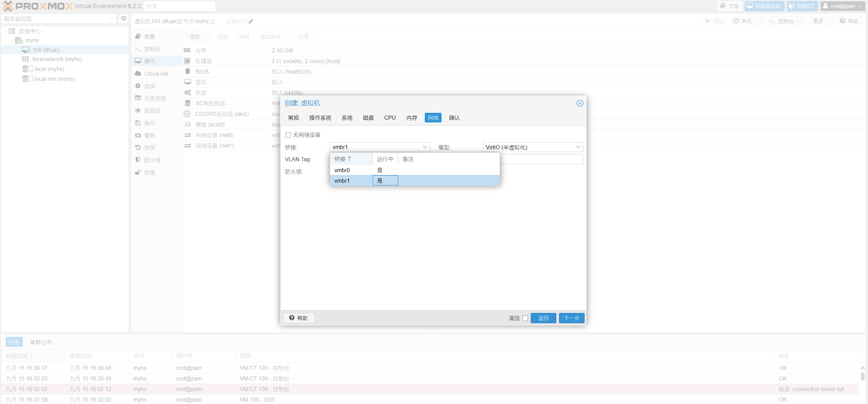
Task: Click the 备份 floppy disk icon
Action: click(138, 123)
